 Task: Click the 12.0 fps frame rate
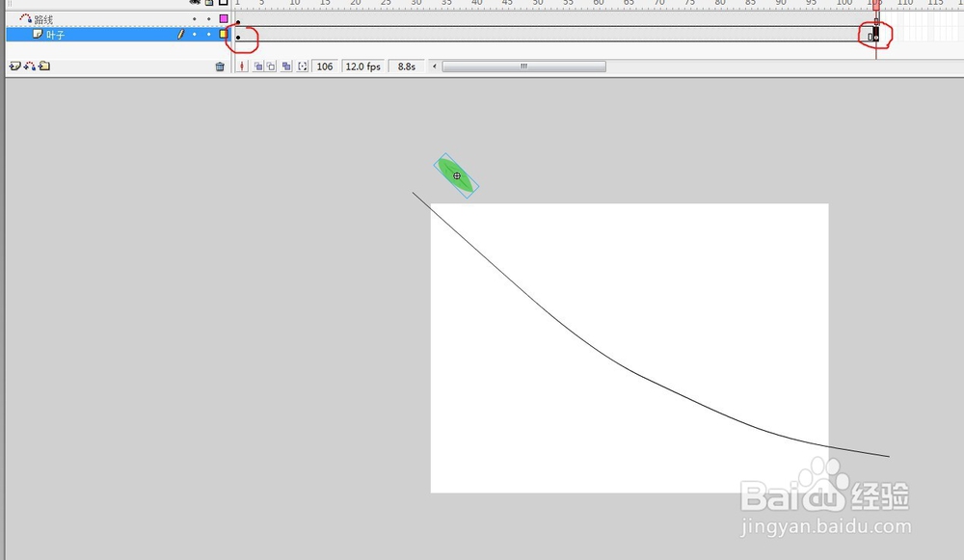tap(362, 67)
